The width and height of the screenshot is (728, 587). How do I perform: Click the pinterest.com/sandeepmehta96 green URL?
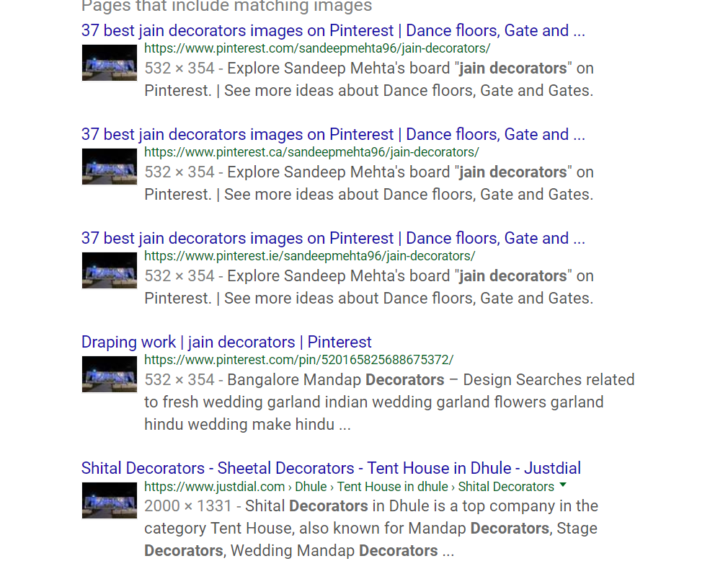pyautogui.click(x=317, y=48)
